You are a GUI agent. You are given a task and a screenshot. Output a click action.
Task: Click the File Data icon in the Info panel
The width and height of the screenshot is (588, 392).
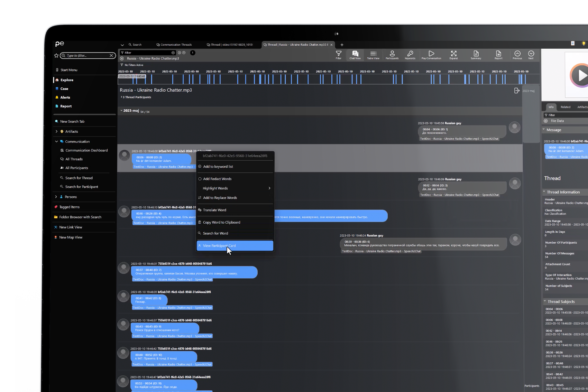546,121
